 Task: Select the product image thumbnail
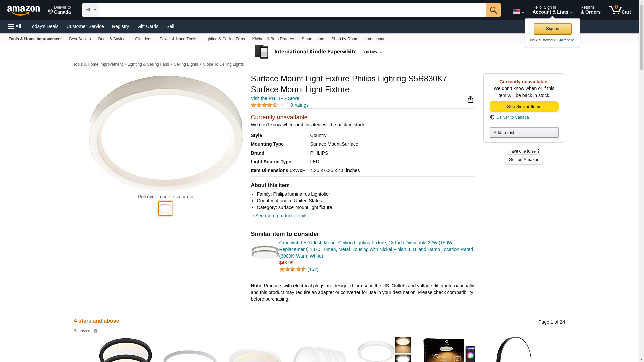point(165,208)
